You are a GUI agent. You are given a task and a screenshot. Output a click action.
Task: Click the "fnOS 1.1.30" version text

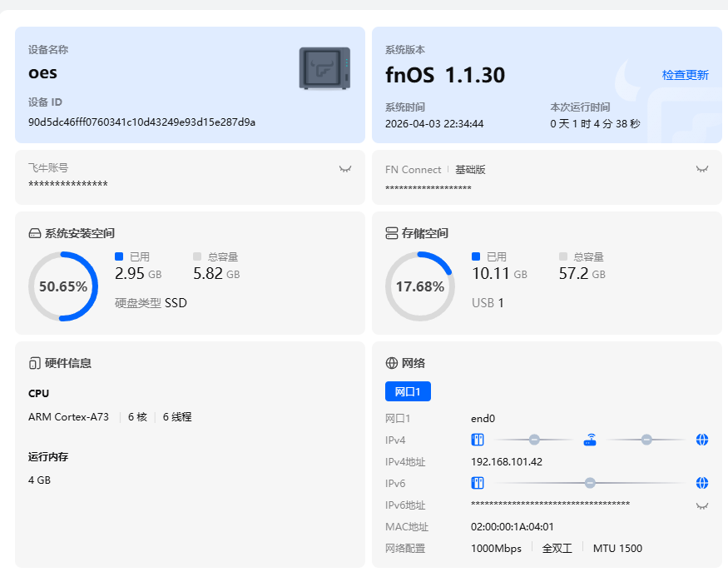(445, 75)
